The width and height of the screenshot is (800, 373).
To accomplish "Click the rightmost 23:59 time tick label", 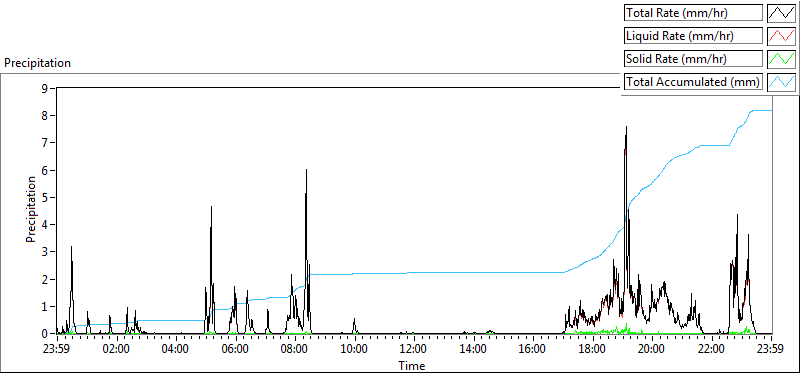I will pyautogui.click(x=771, y=350).
